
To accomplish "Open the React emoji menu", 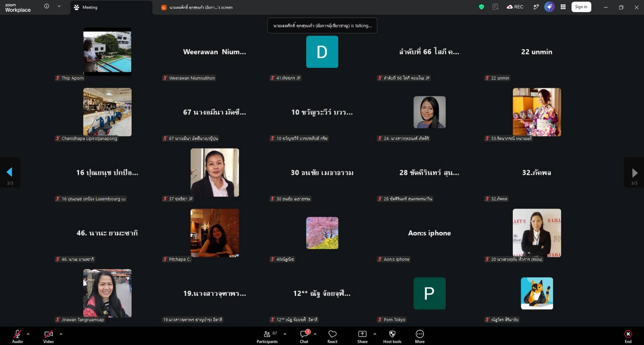I will pos(332,337).
